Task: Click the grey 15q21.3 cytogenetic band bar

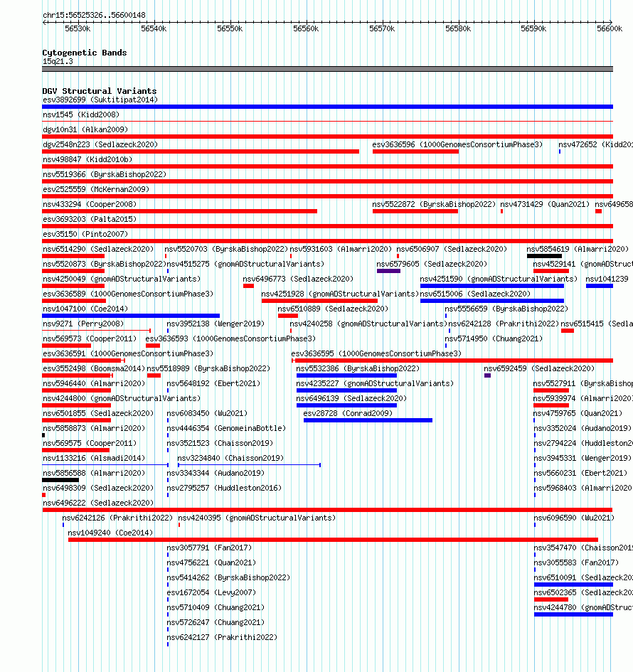Action: tap(327, 69)
